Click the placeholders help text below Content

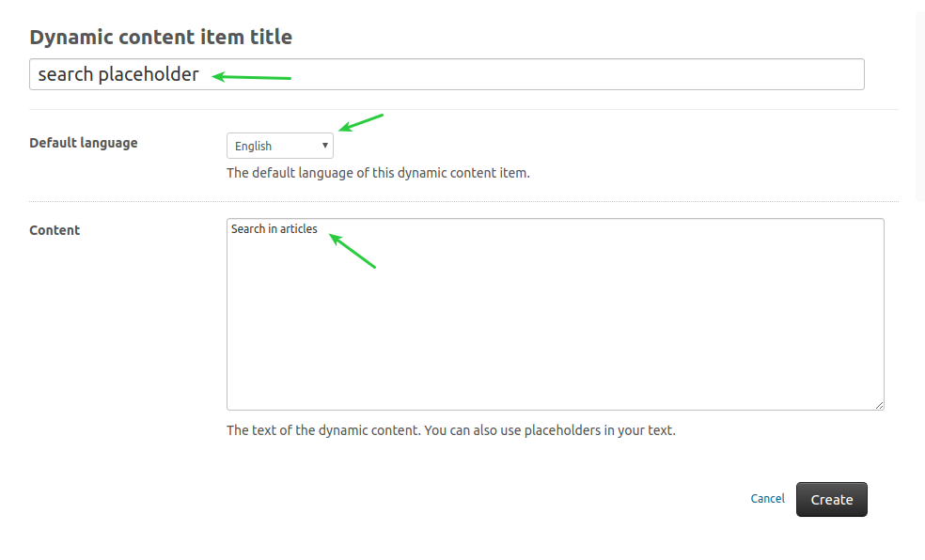tap(451, 431)
